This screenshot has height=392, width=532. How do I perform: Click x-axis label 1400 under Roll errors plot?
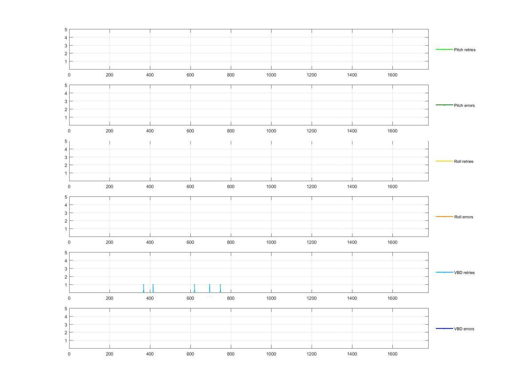coord(352,243)
